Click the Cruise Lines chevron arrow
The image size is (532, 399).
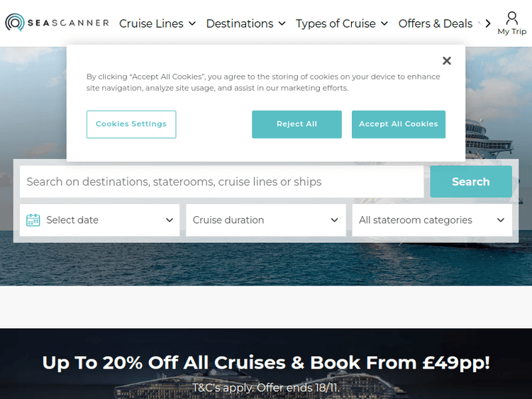[x=191, y=24]
